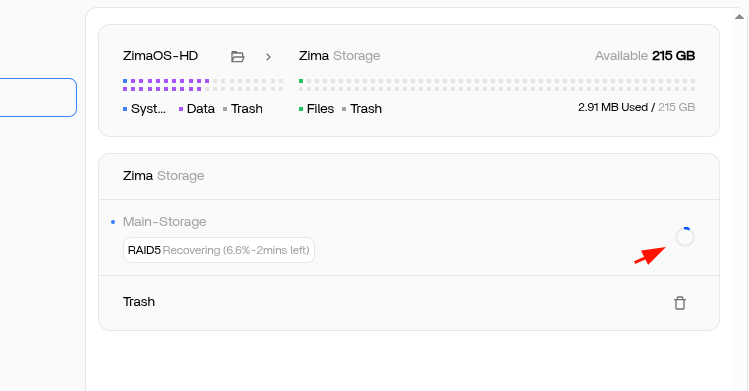Click the scrollbar up arrow

coord(739,17)
